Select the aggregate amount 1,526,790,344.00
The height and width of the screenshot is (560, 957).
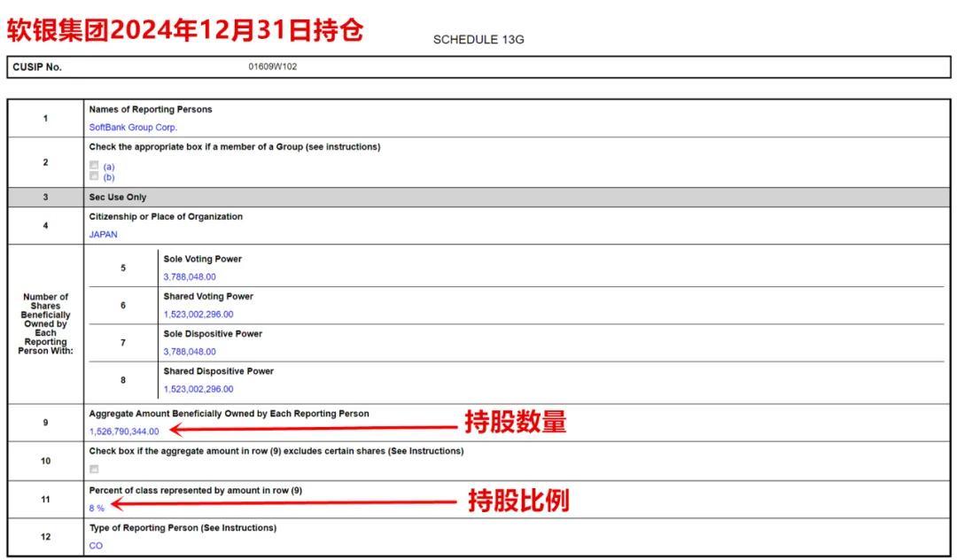124,432
